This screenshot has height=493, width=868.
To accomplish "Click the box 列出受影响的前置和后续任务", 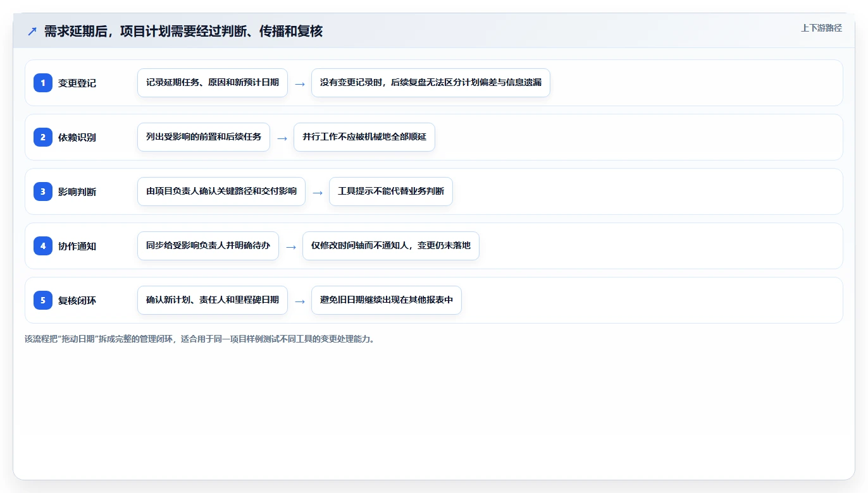I will (x=204, y=137).
